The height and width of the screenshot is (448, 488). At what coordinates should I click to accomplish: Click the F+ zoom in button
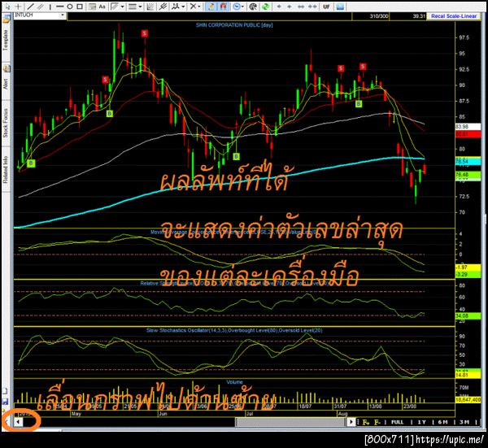(366, 422)
